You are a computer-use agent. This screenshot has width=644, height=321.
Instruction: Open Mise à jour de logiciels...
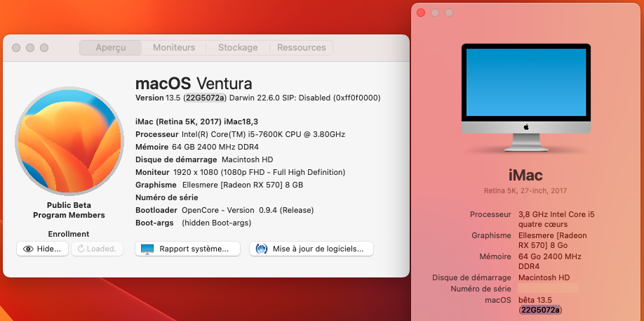(311, 249)
